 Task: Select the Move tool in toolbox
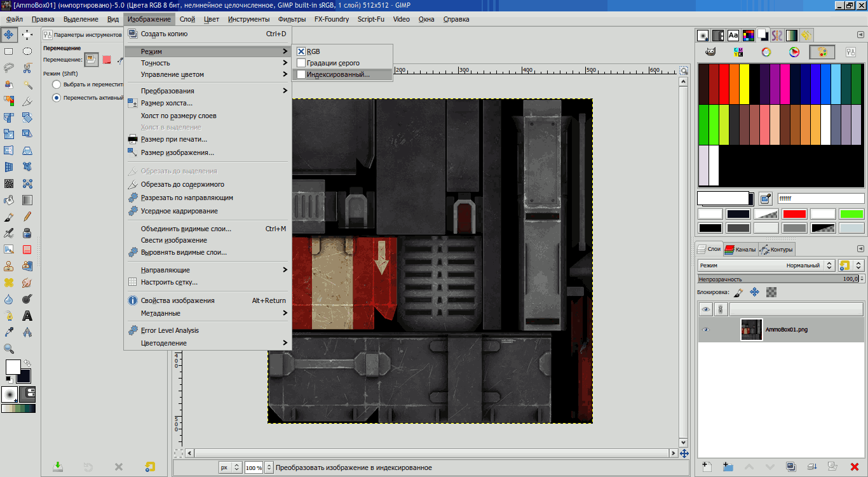[9, 35]
